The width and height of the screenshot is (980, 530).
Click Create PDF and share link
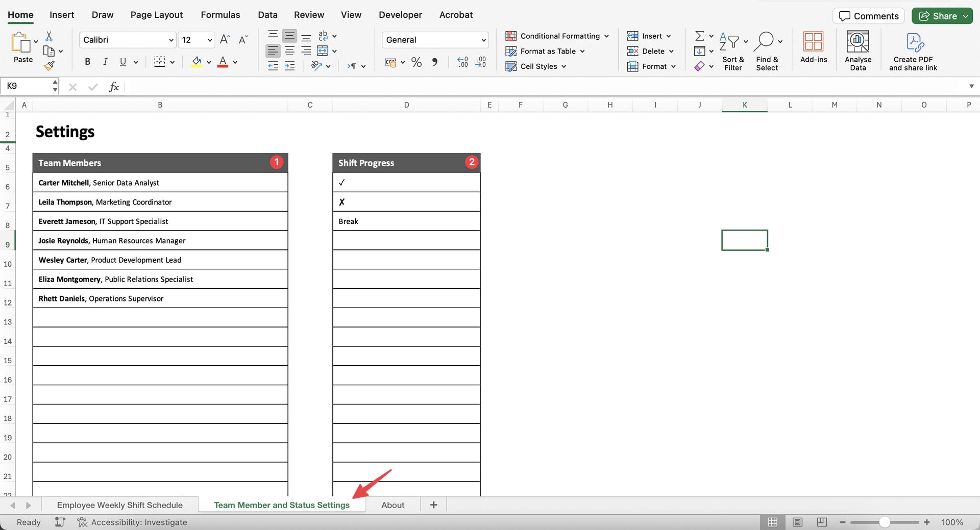[x=913, y=52]
